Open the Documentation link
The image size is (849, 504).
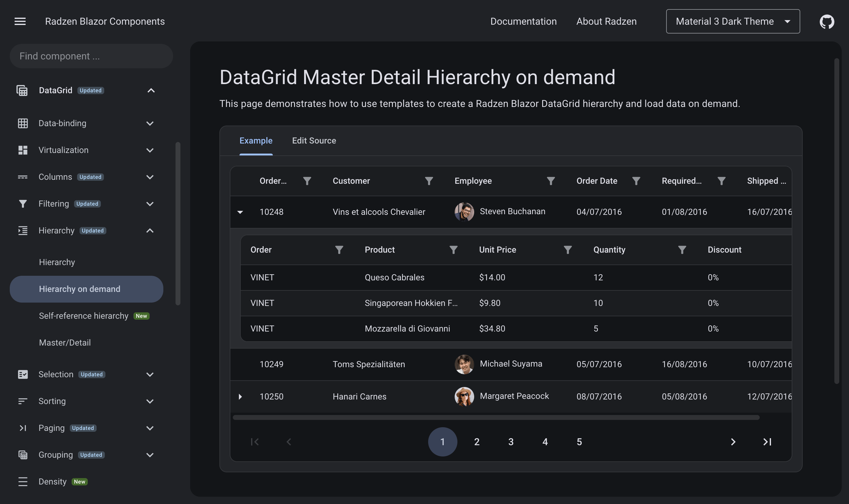(523, 21)
